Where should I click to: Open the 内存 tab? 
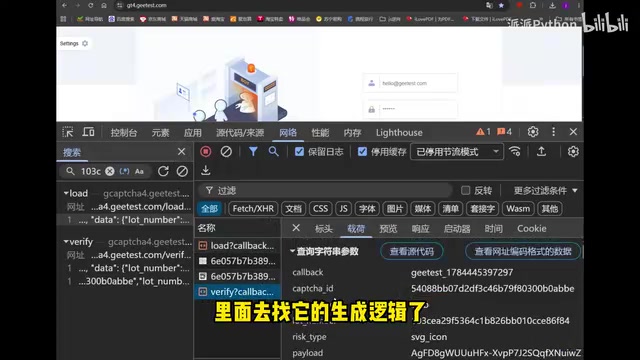tap(352, 133)
